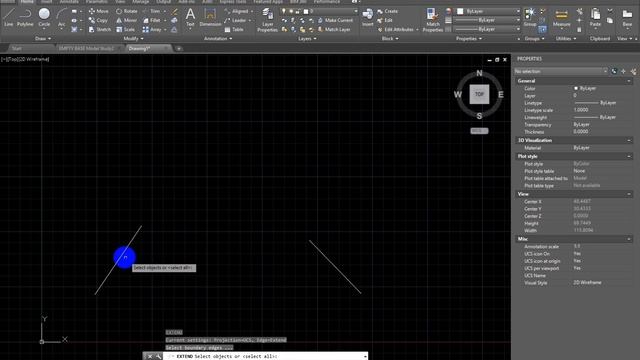Click the Paste clipboard icon
Screen dimensions: 640x360
[595, 18]
